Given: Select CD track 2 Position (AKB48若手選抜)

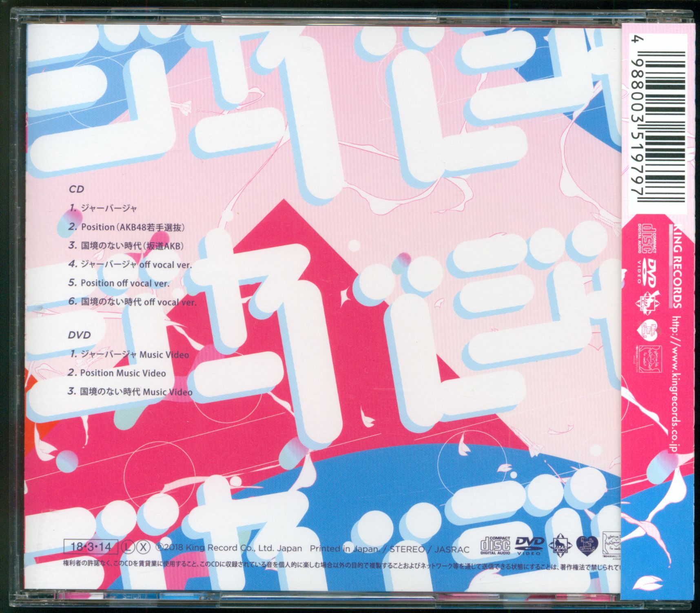Looking at the screenshot, I should coord(126,227).
